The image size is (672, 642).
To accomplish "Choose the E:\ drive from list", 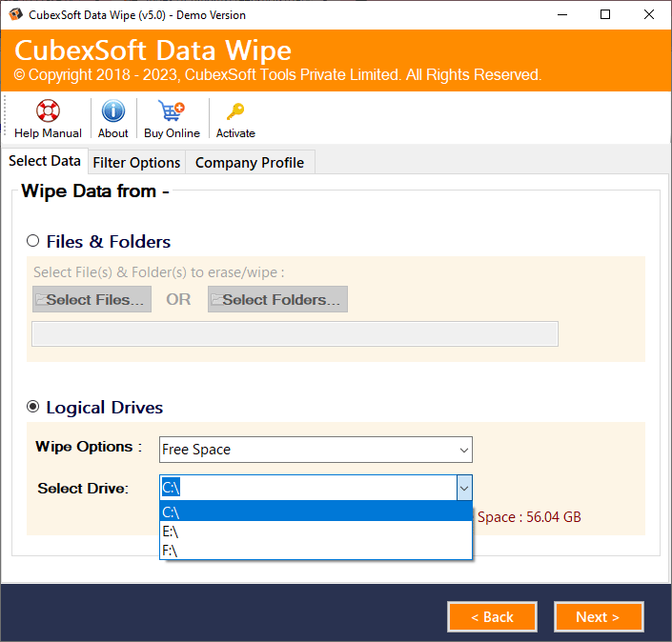I will tap(316, 532).
